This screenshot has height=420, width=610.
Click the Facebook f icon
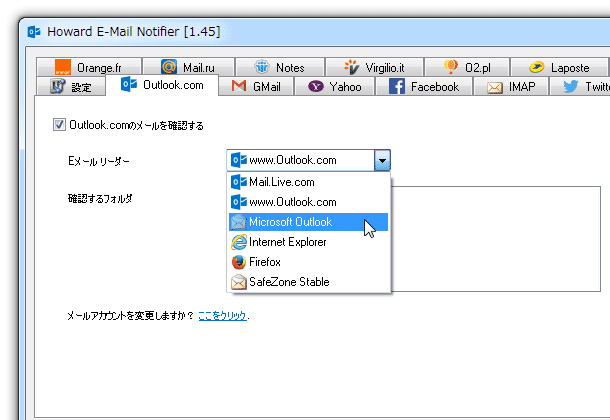tap(397, 86)
